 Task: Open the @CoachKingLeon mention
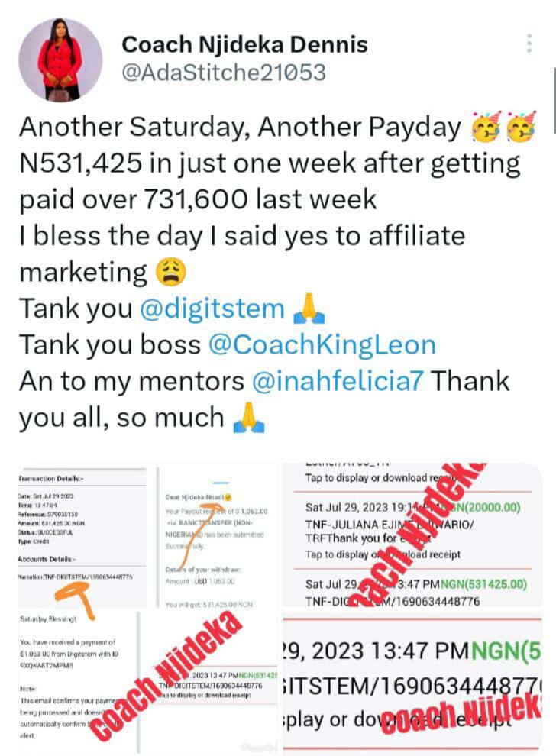coord(322,344)
